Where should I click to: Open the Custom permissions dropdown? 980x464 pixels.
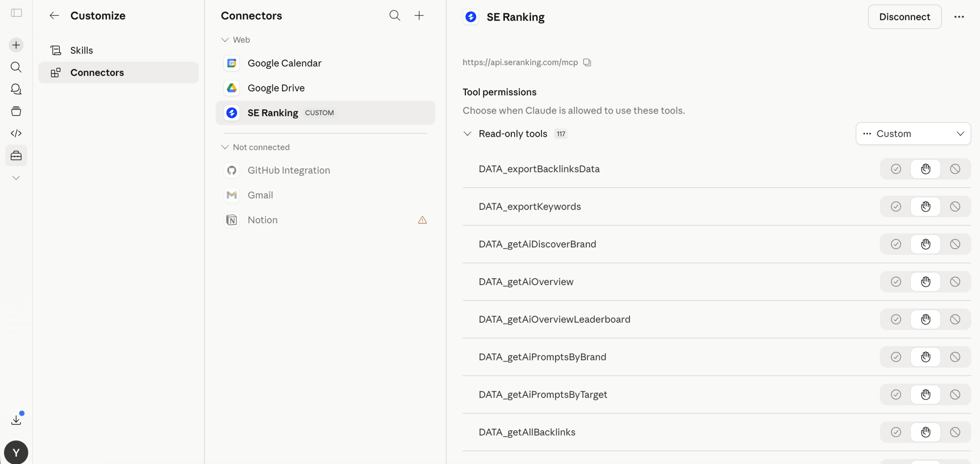pos(913,134)
